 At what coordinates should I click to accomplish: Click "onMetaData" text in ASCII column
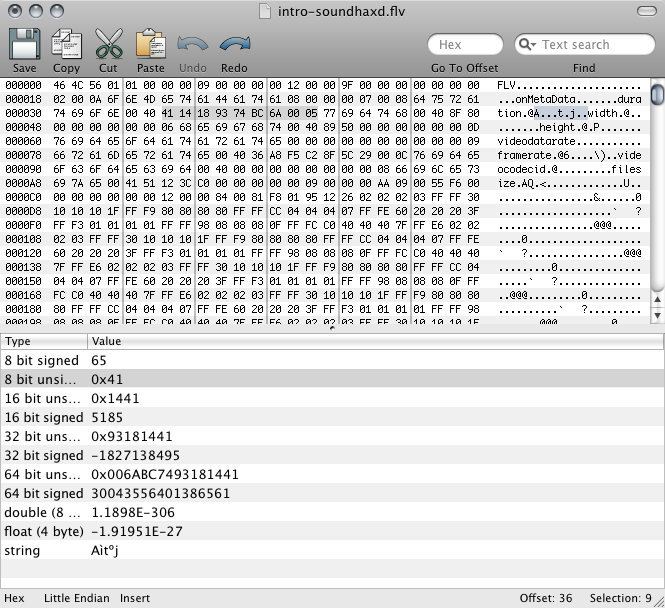[545, 99]
